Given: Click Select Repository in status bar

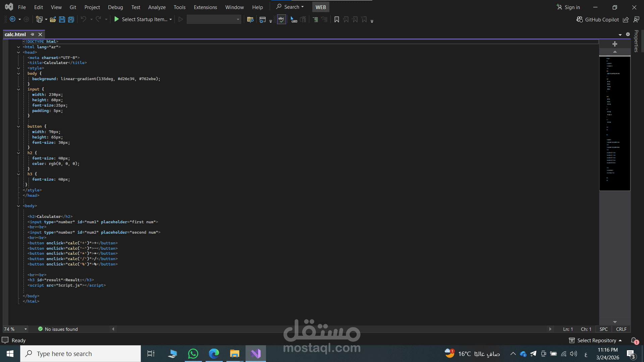Looking at the screenshot, I should coord(596,341).
